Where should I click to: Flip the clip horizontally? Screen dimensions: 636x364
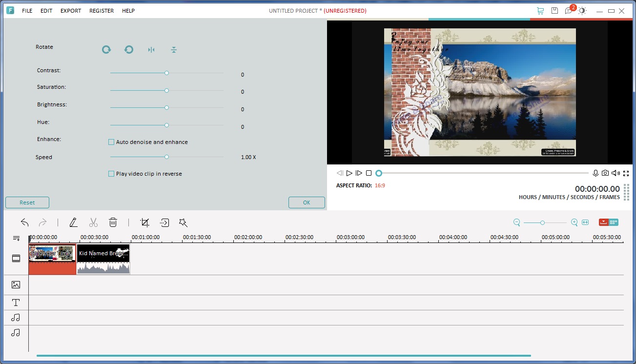click(x=151, y=49)
